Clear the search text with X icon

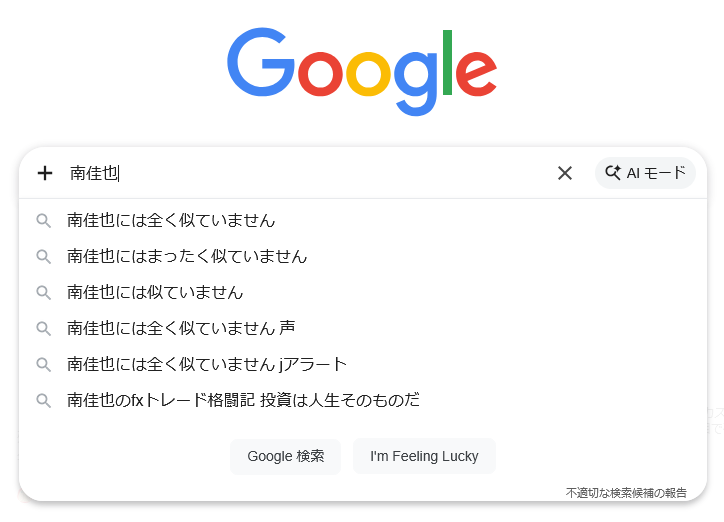coord(565,173)
